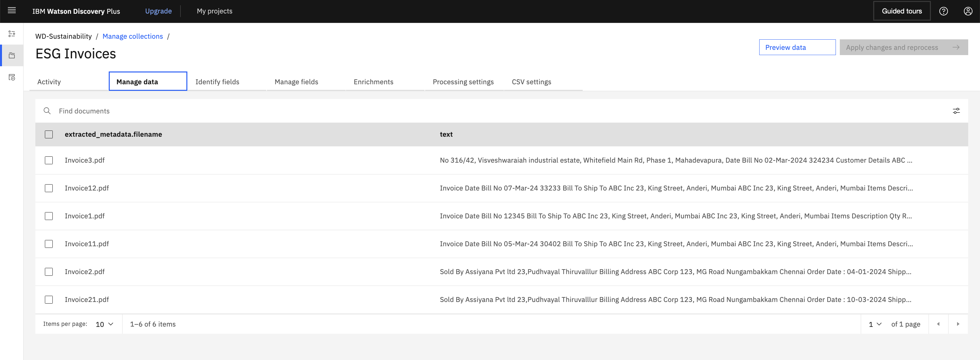The height and width of the screenshot is (360, 980).
Task: Select the Manage collections folder sidebar icon
Action: click(x=12, y=56)
